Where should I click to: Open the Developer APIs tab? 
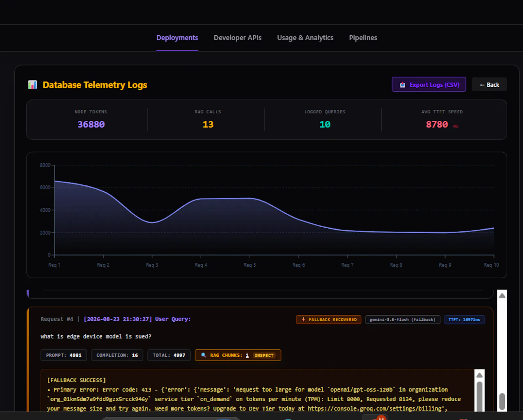tap(238, 38)
